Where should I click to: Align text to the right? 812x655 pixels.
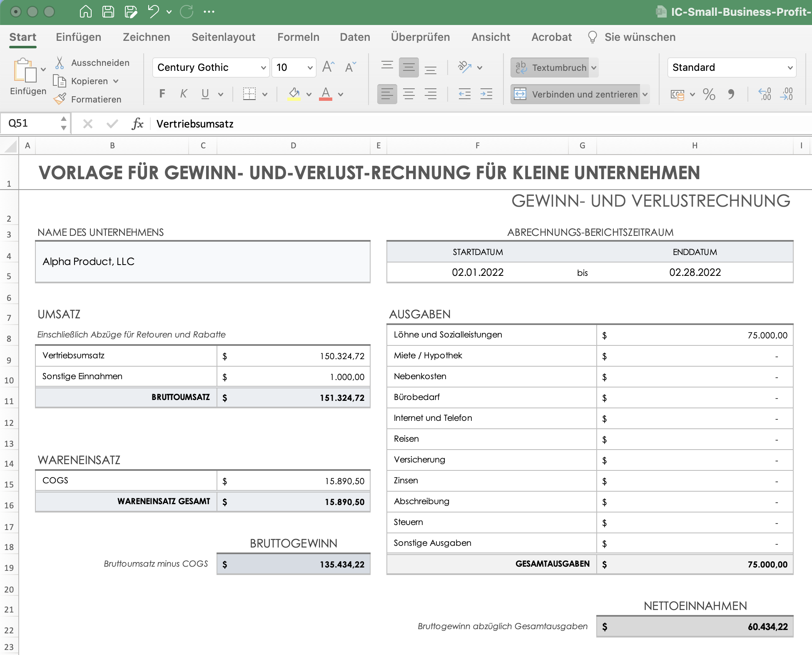431,94
